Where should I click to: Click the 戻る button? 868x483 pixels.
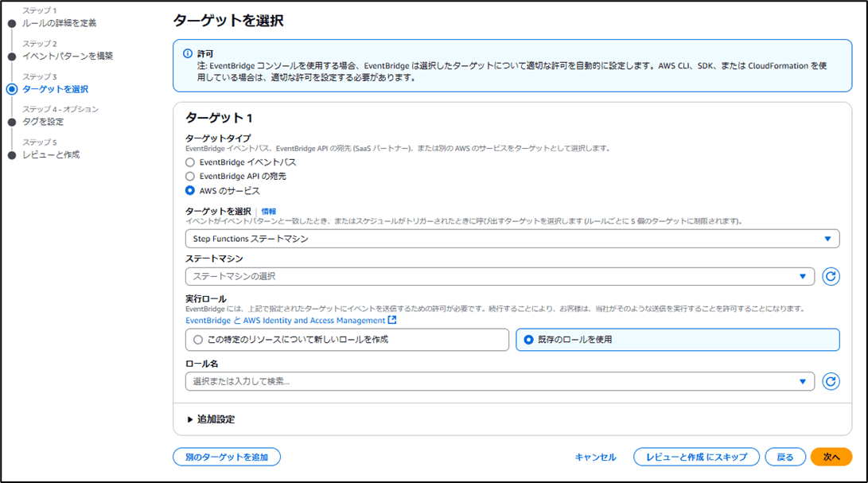tap(785, 457)
